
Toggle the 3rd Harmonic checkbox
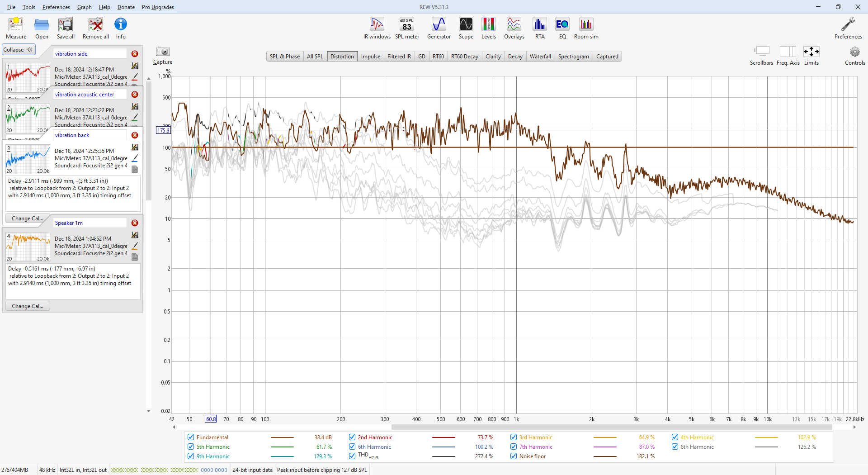click(x=514, y=437)
